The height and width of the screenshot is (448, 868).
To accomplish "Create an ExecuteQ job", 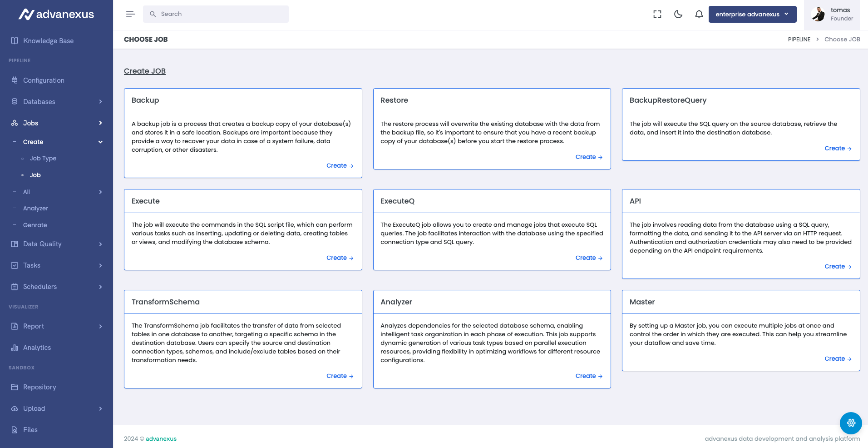I will click(589, 258).
